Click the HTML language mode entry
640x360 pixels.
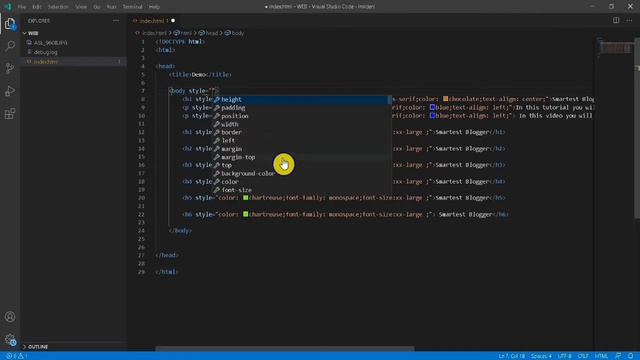coord(601,356)
